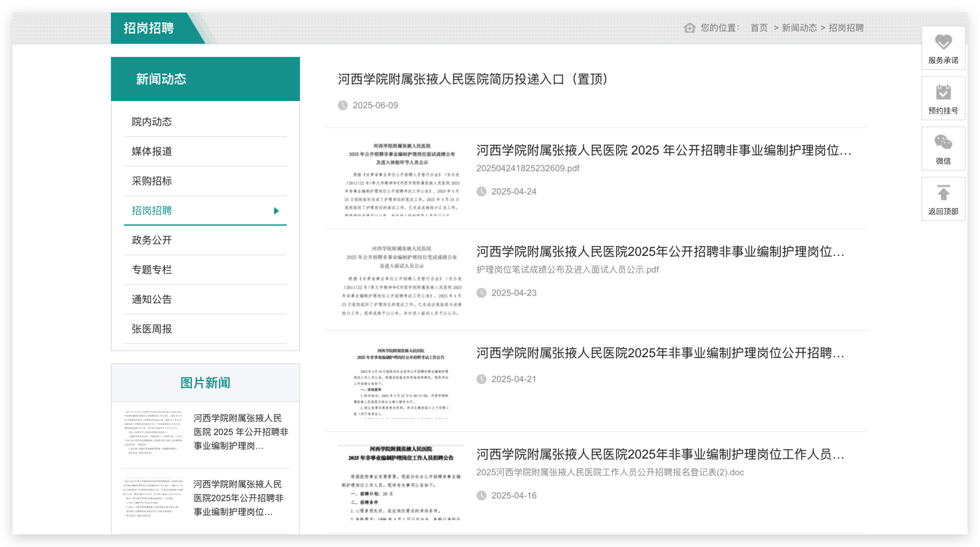
Task: Click the 返回顶部 arrow icon
Action: tap(943, 193)
